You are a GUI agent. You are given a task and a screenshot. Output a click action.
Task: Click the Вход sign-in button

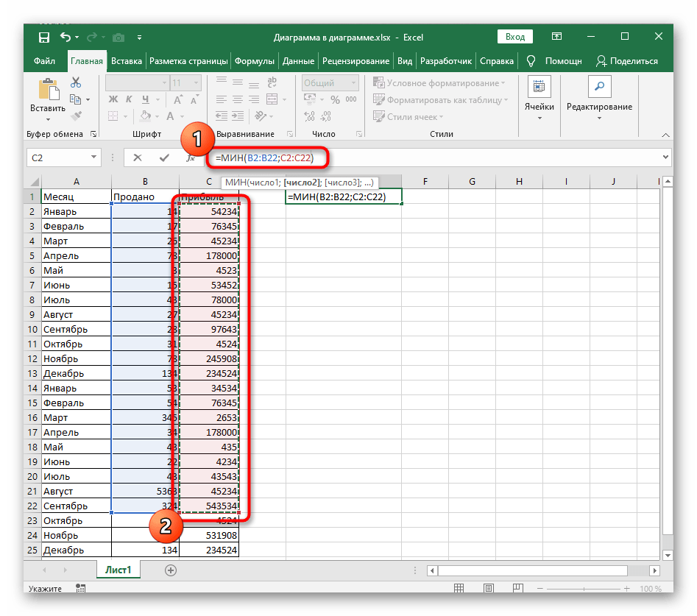tap(515, 37)
